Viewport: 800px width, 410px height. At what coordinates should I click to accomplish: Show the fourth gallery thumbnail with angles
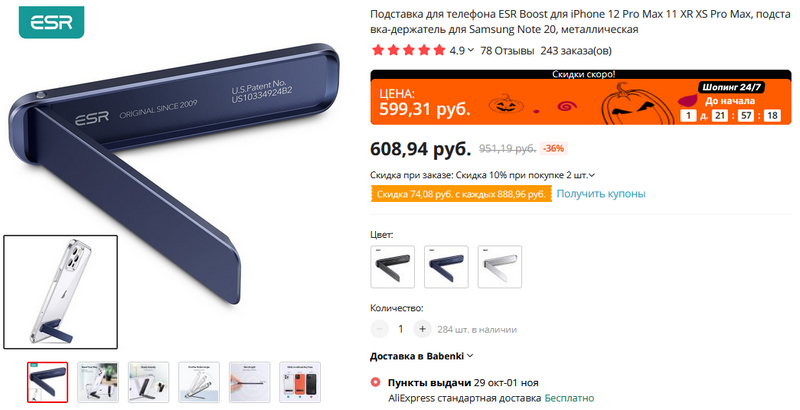pyautogui.click(x=199, y=382)
